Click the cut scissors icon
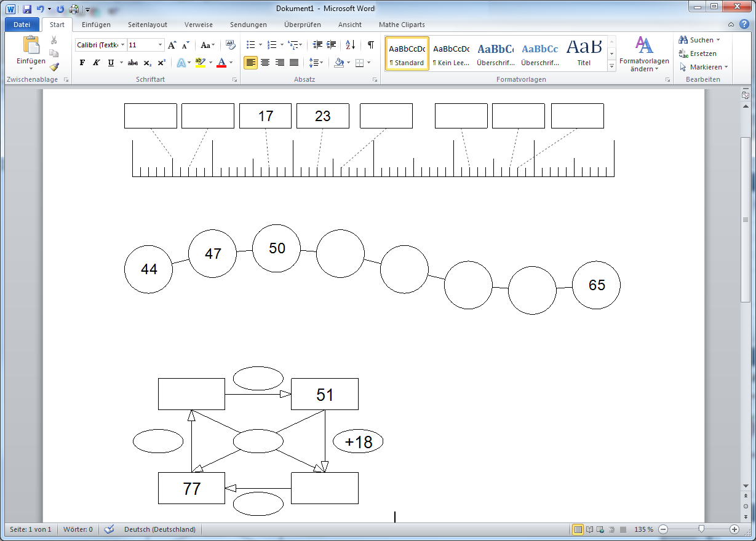756x541 pixels. 54,40
